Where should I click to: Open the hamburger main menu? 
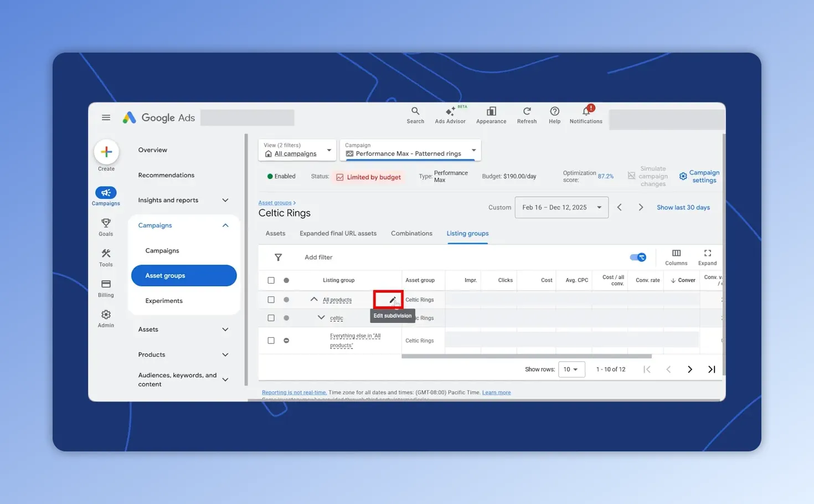[106, 117]
